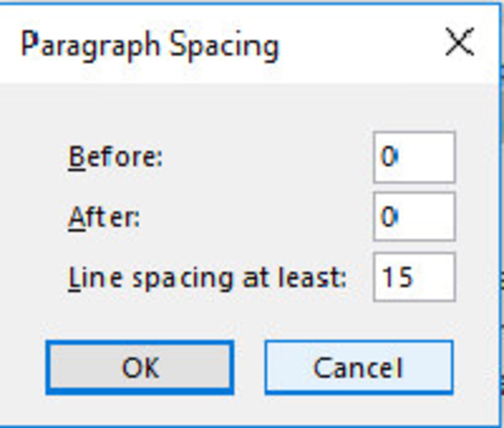Viewport: 504px width, 428px height.
Task: Select the After value box containing 0
Action: [x=414, y=217]
